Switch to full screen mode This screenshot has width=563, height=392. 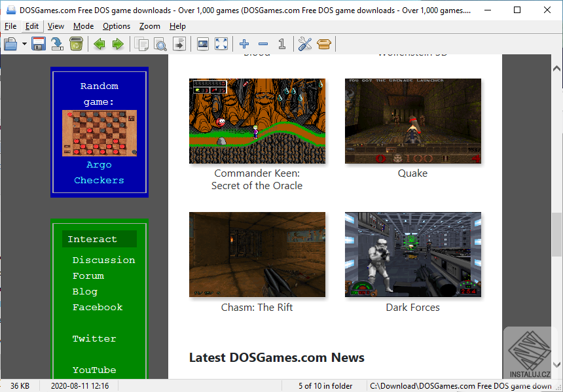pos(221,44)
